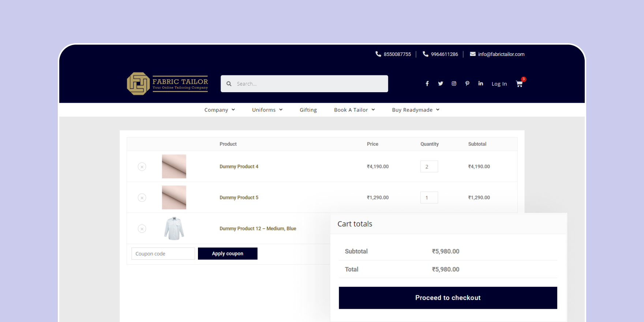Open the Twitter social icon

441,84
